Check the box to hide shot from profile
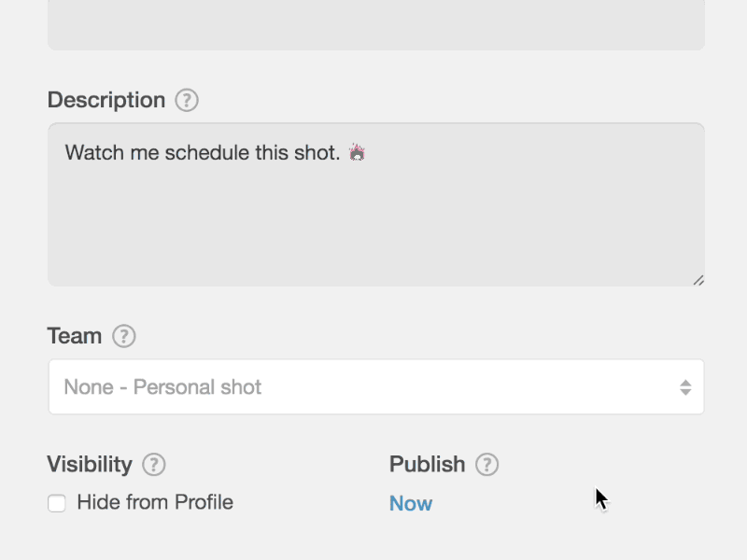The image size is (747, 560). click(x=57, y=502)
